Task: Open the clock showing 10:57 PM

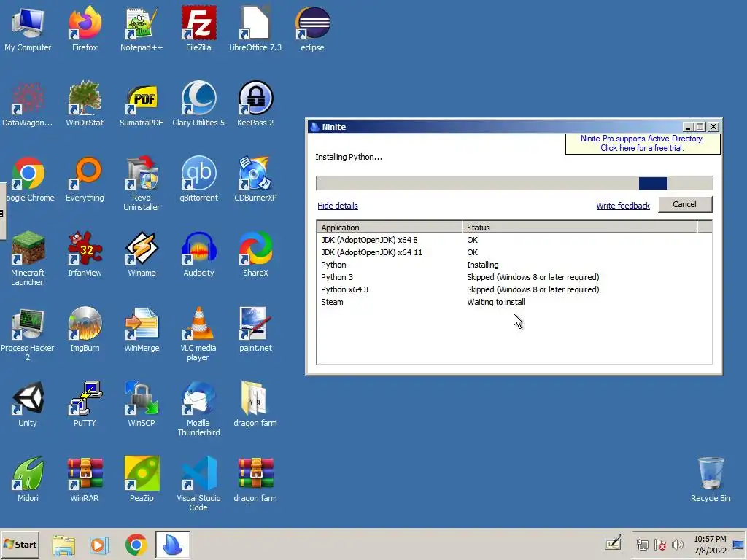Action: coord(710,545)
